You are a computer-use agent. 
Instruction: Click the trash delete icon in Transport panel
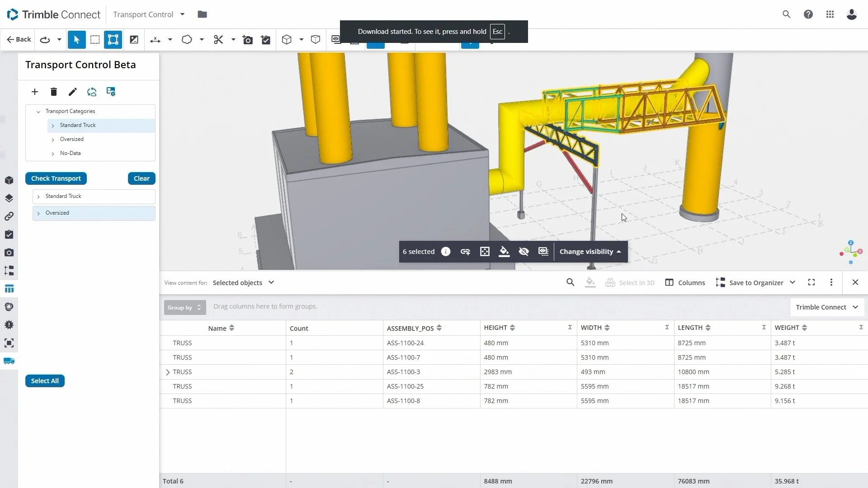[x=54, y=92]
